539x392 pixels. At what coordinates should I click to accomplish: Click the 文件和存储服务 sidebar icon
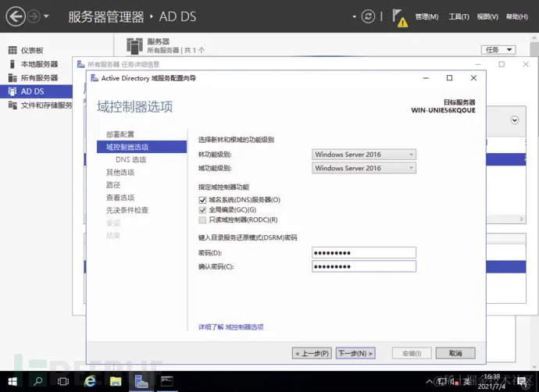click(x=12, y=105)
